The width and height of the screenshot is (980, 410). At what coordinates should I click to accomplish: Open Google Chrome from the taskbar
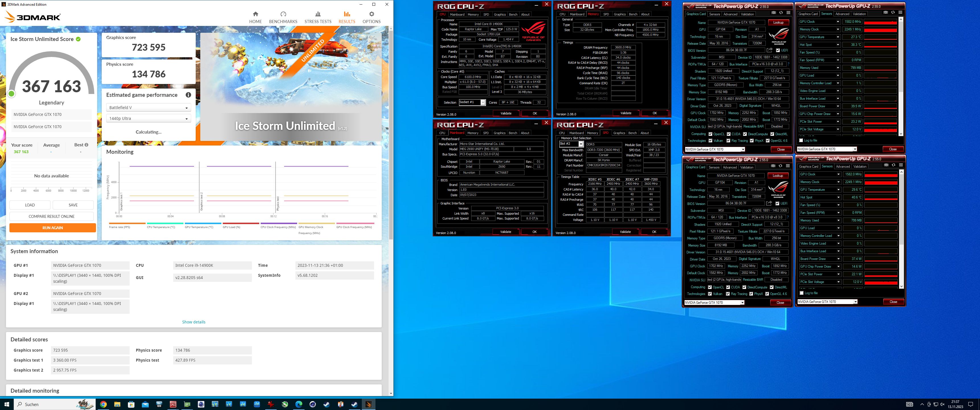tap(103, 404)
